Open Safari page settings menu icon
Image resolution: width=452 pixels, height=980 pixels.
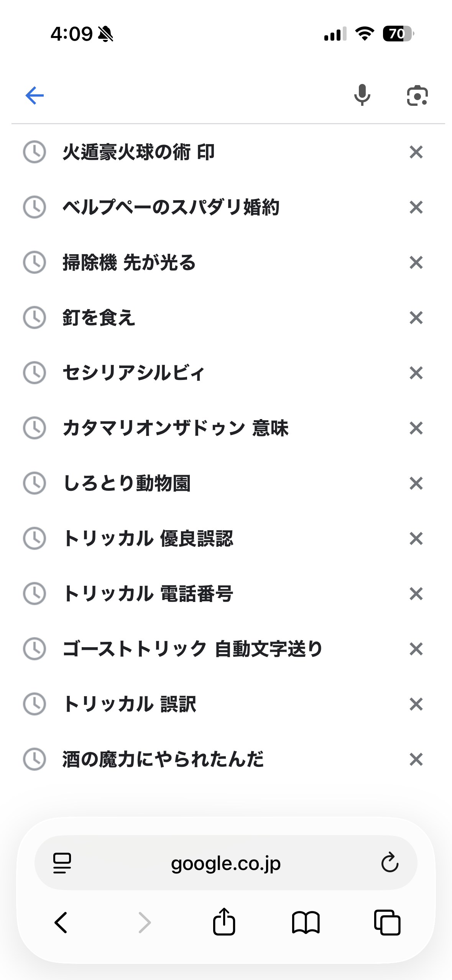tap(62, 863)
